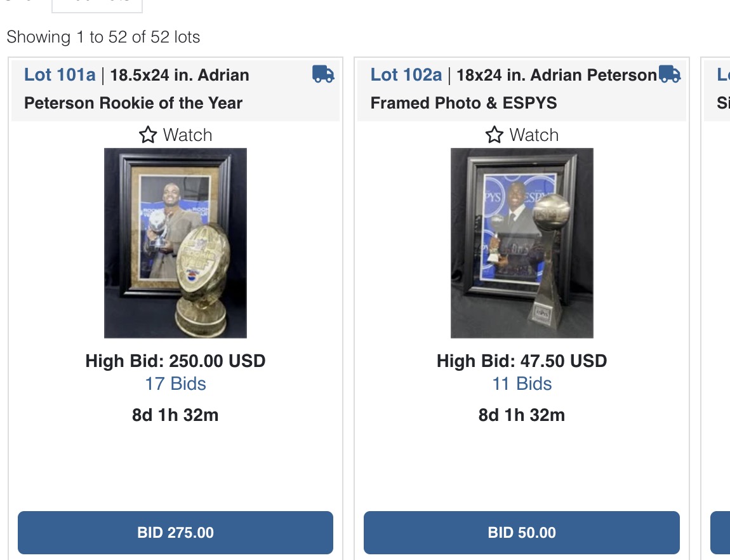Screen dimensions: 730x560
Task: Click the 'Showing 1 to 52 of 52 lots' text
Action: coord(103,37)
